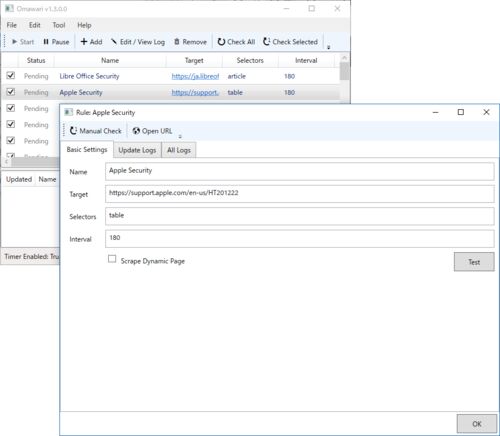Click the Rule window title icon
500x436 pixels.
[68, 112]
